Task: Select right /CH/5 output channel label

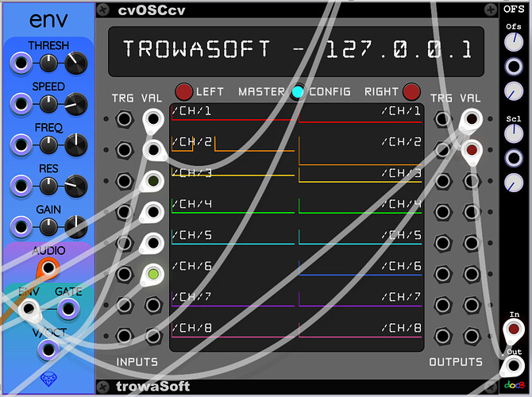Action: pyautogui.click(x=401, y=235)
